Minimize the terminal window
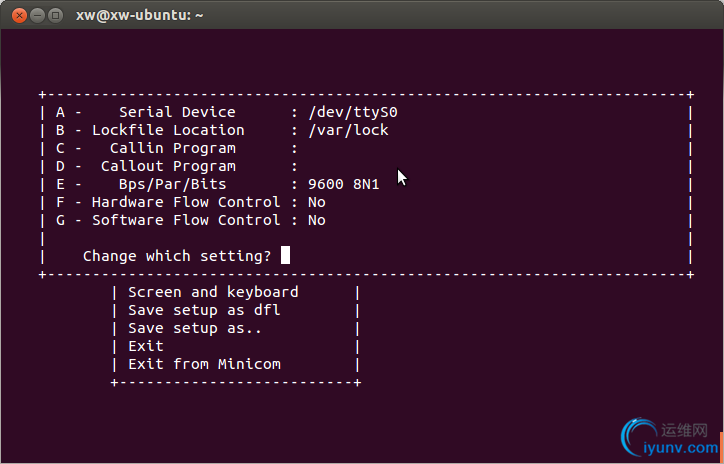The width and height of the screenshot is (724, 464). click(37, 16)
